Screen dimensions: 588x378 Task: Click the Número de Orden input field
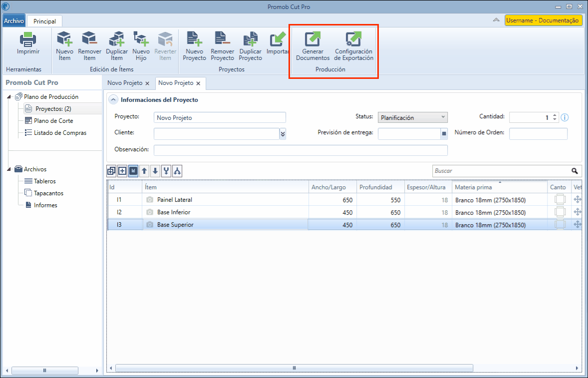point(538,133)
